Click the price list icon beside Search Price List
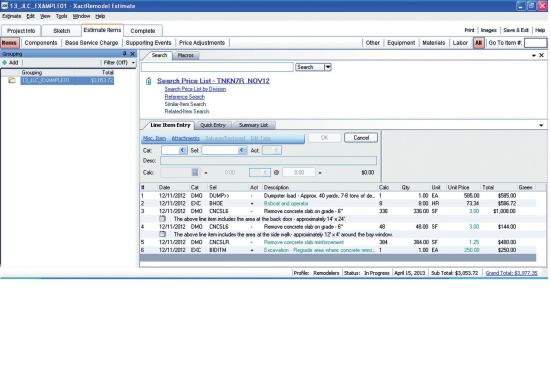This screenshot has height=367, width=551. click(149, 81)
